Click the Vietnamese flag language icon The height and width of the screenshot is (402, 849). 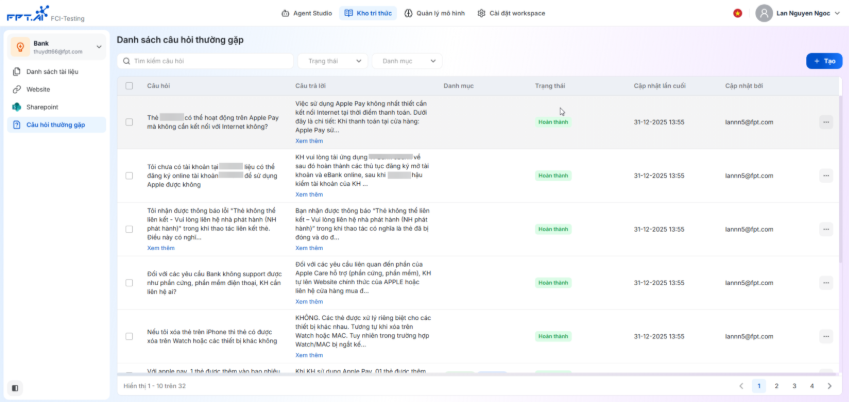pyautogui.click(x=738, y=13)
